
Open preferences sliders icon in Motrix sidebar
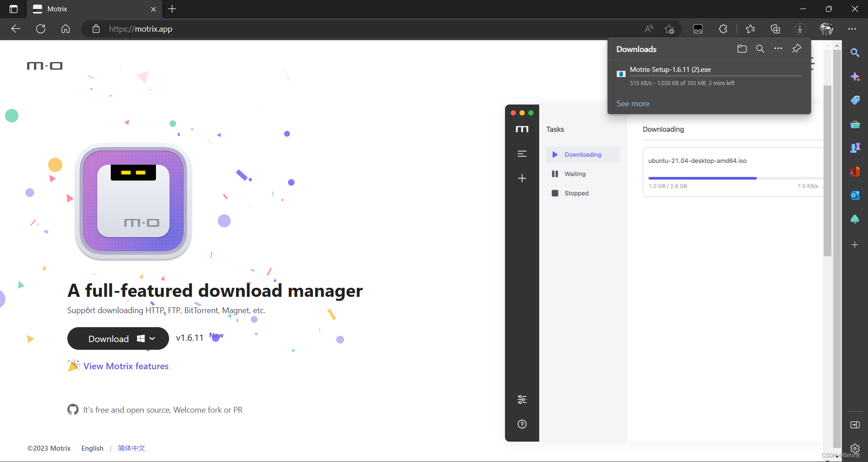(x=522, y=400)
